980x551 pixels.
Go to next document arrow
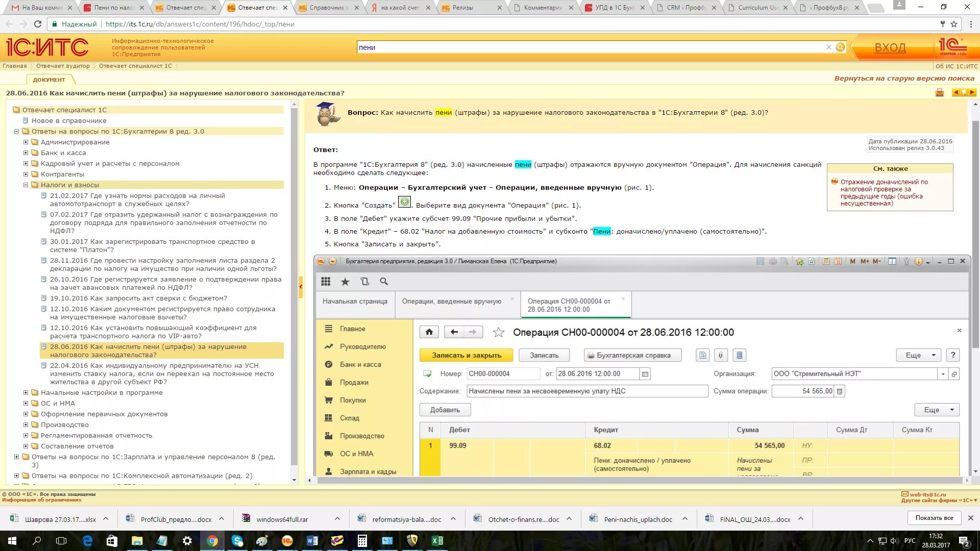click(972, 92)
